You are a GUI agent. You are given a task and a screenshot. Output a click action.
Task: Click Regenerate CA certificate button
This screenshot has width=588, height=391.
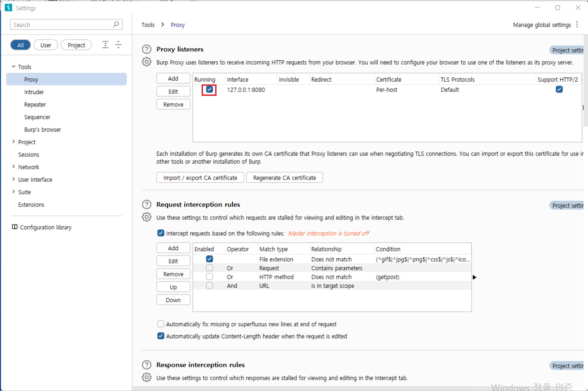click(284, 178)
